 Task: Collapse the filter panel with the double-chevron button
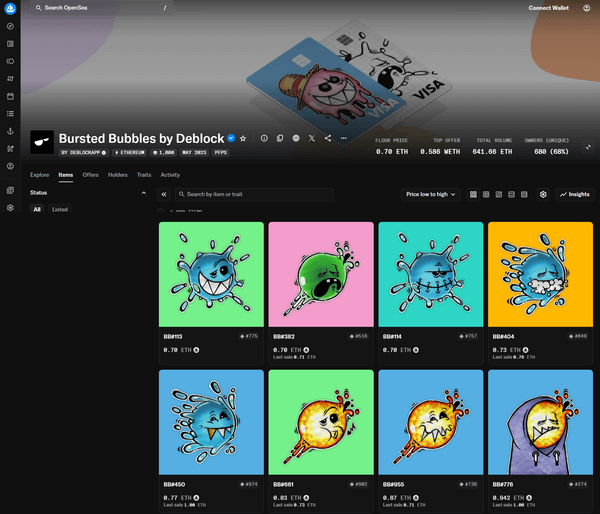click(x=164, y=194)
